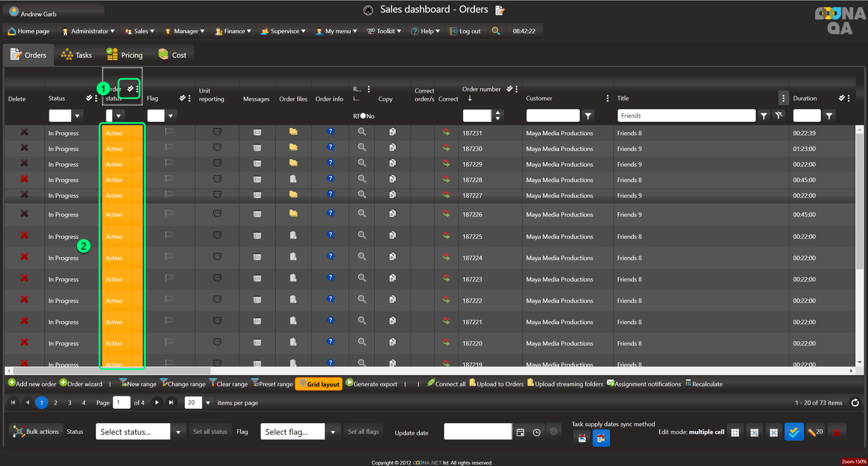
Task: Click the copy icon for order 187227
Action: coord(392,195)
